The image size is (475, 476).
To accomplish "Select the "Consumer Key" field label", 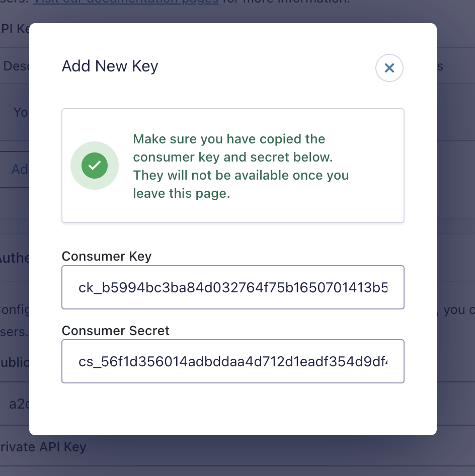I will pyautogui.click(x=107, y=256).
